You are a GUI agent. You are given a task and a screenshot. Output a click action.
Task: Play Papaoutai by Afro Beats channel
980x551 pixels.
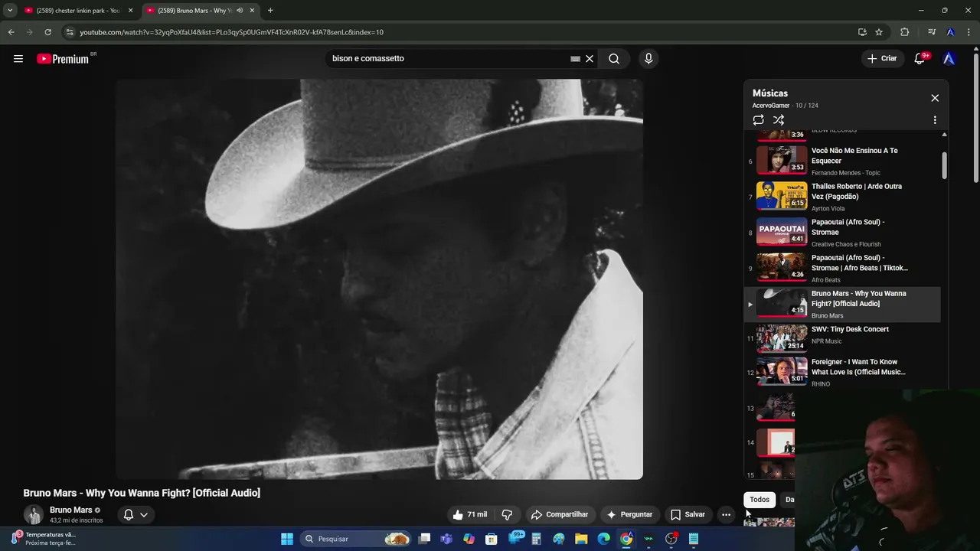[842, 269]
